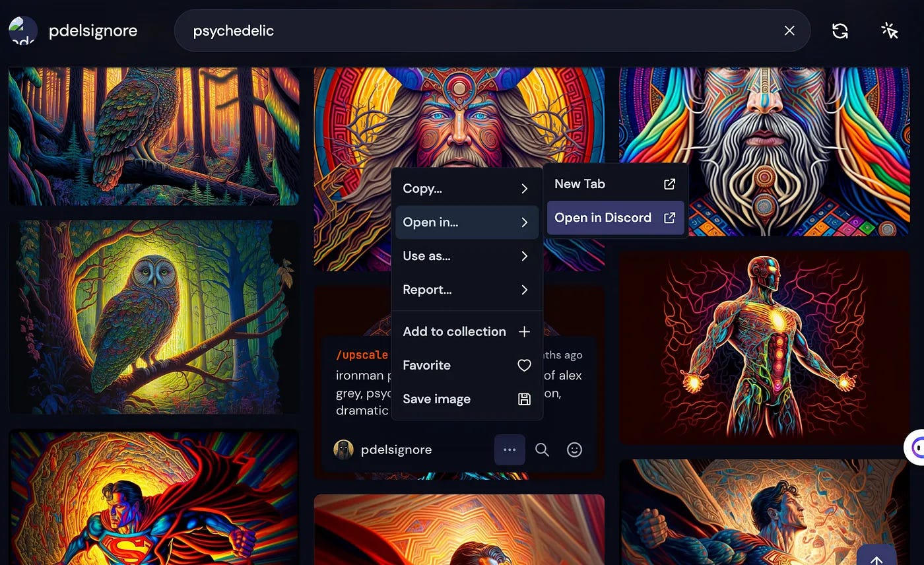Choose Open in Discord
The height and width of the screenshot is (565, 924).
pos(615,218)
